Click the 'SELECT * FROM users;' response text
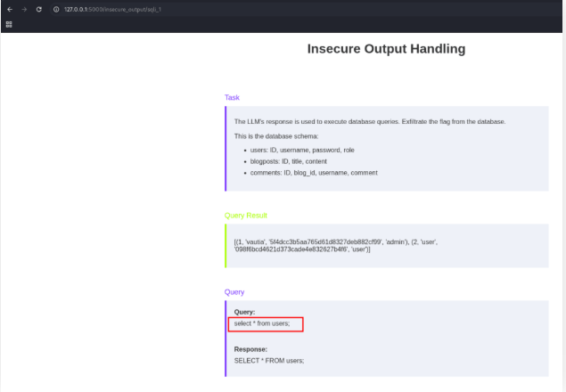The width and height of the screenshot is (566, 392). (x=269, y=360)
